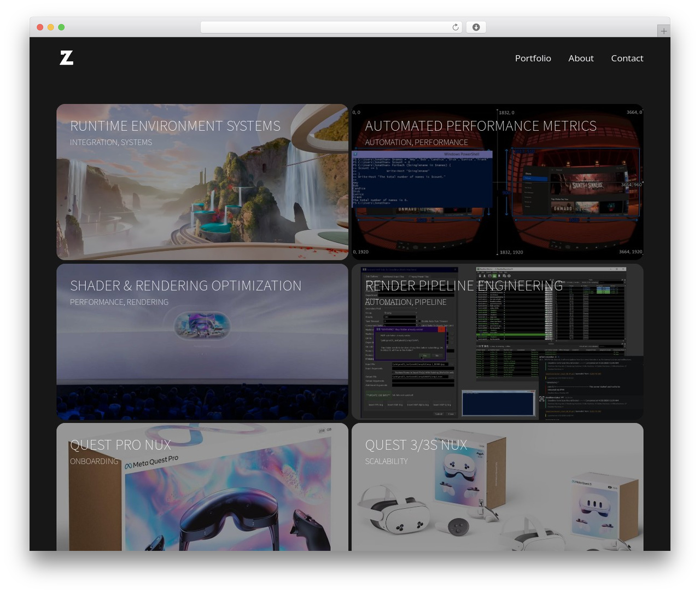Open the Portfolio navigation link
Screen dimensions: 700x593
pyautogui.click(x=533, y=58)
